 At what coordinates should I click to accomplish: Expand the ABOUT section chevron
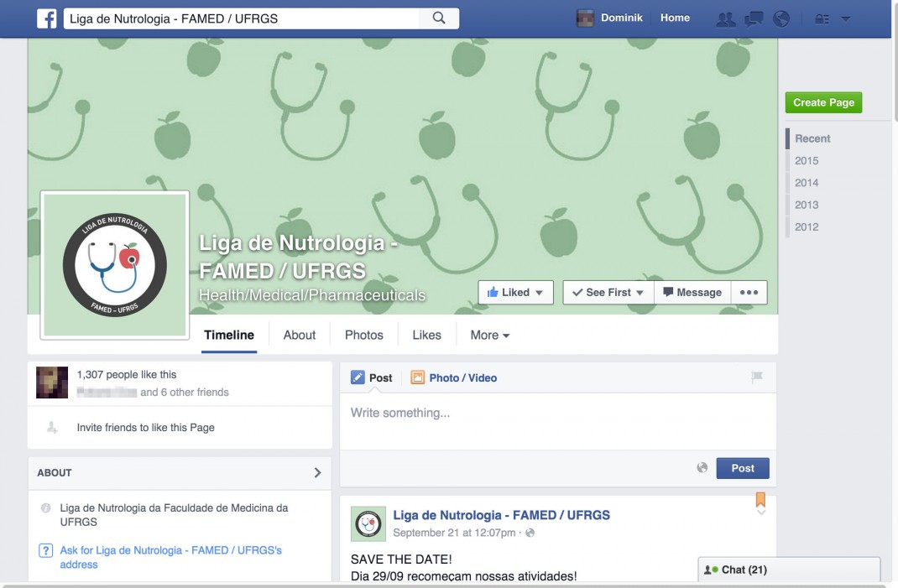click(317, 472)
